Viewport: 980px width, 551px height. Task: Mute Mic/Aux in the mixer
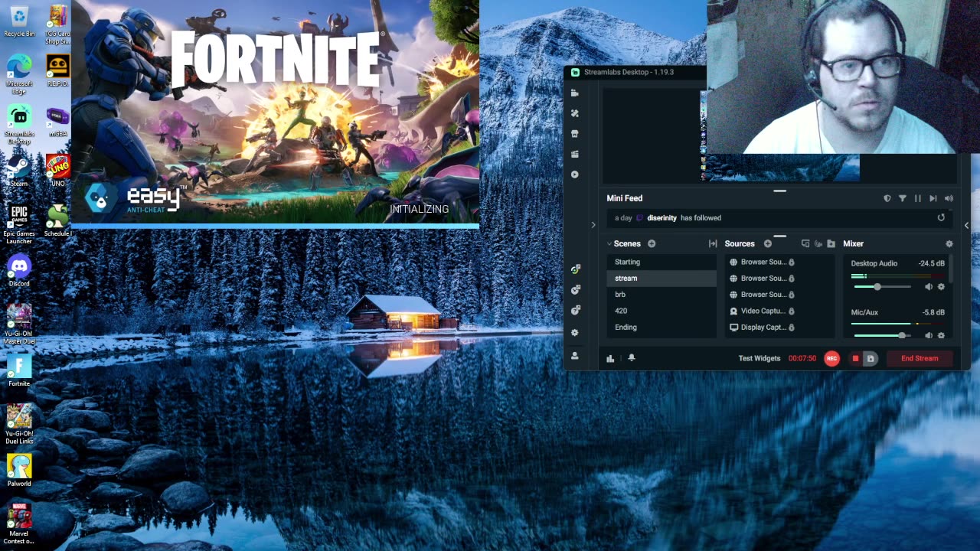[x=929, y=335]
